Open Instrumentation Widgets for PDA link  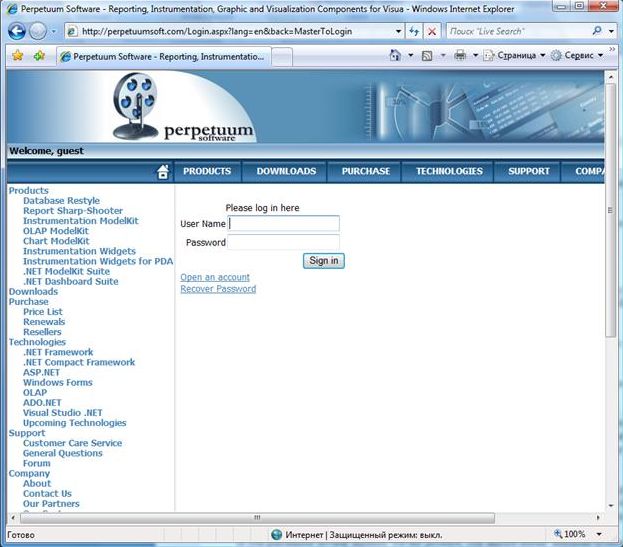(x=98, y=261)
